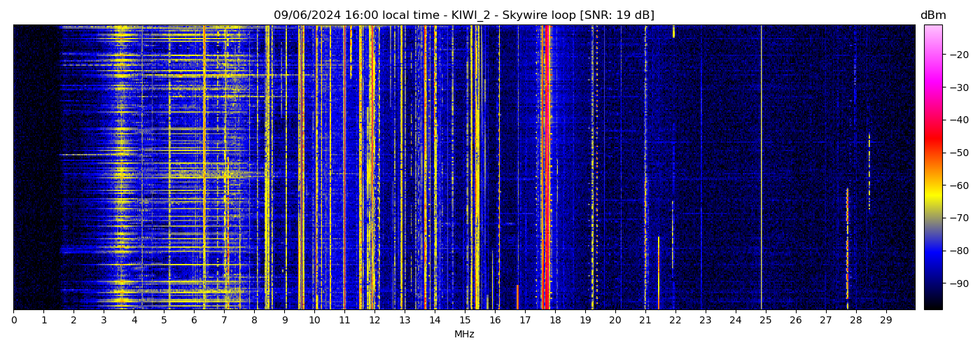Click the 0 MHz x-axis tick label
Viewport: 980px width, 350px height.
(x=13, y=321)
